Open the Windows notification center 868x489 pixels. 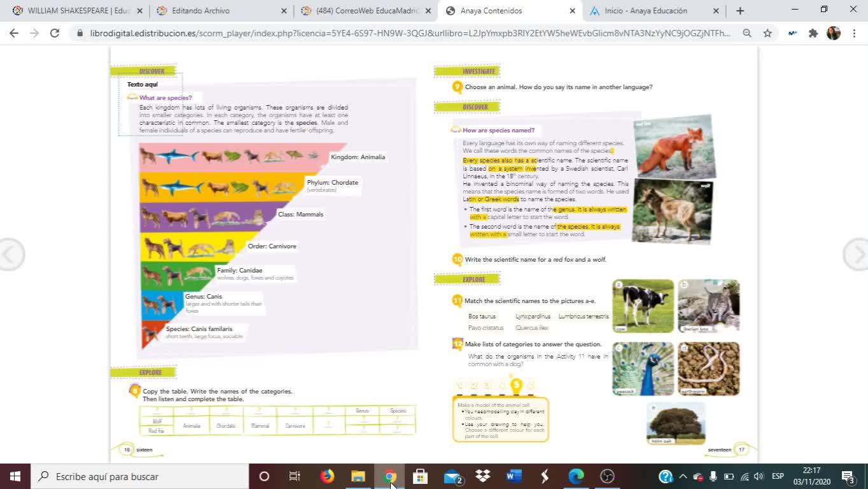point(848,476)
